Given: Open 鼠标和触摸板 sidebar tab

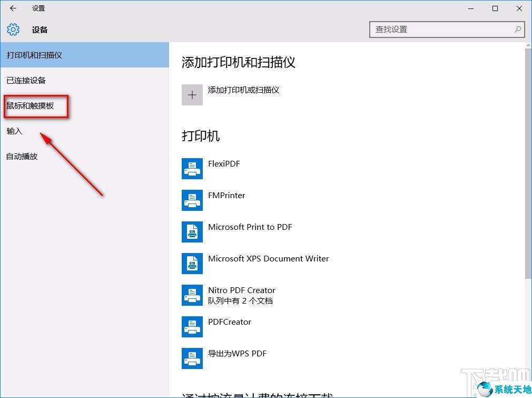Looking at the screenshot, I should pos(84,105).
